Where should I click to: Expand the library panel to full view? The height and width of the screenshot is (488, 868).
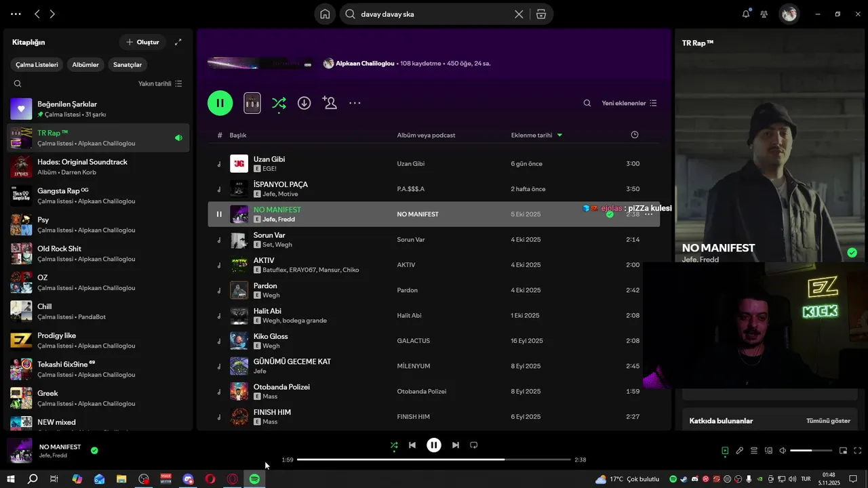[178, 42]
